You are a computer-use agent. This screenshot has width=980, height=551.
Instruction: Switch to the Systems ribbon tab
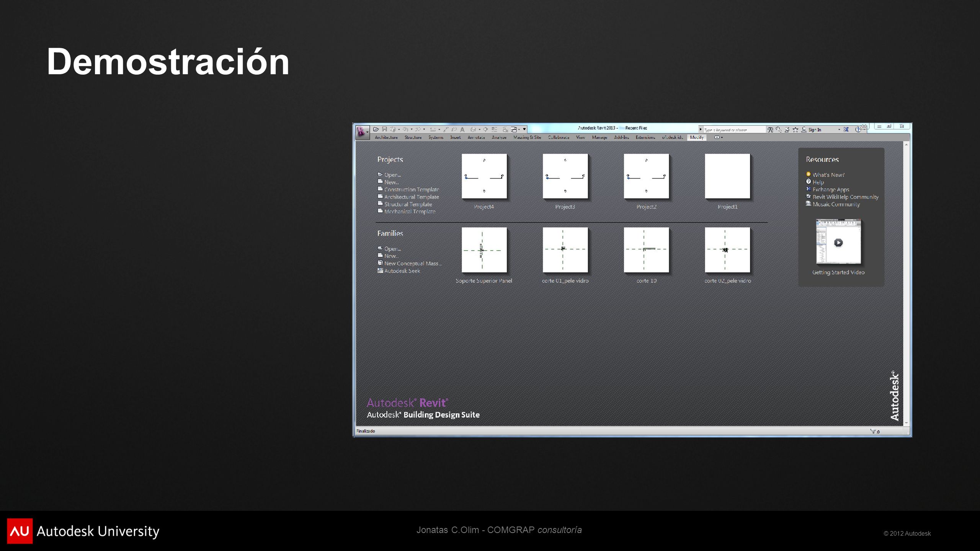436,137
